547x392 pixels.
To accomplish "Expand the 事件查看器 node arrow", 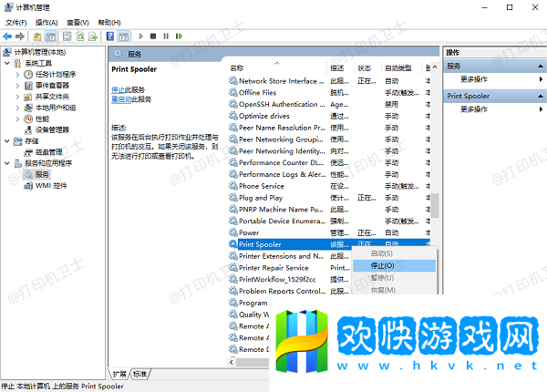I will click(x=17, y=86).
